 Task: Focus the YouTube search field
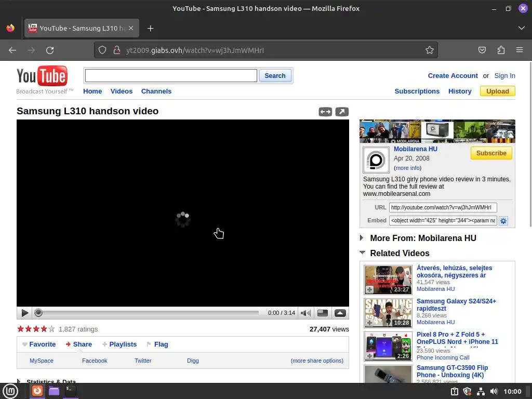point(171,76)
